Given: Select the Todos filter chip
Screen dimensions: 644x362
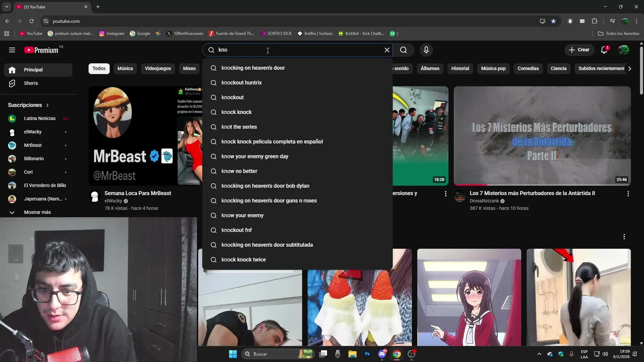Looking at the screenshot, I should (99, 68).
